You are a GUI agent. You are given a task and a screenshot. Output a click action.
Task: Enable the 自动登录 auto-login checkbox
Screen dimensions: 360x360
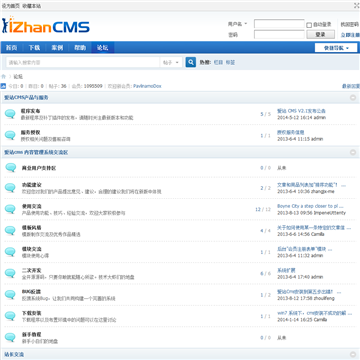309,25
